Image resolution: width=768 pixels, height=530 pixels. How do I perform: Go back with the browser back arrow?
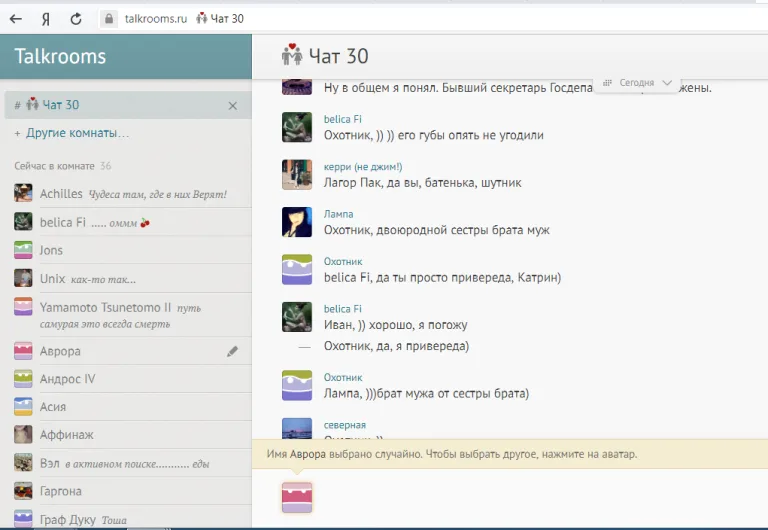16,19
